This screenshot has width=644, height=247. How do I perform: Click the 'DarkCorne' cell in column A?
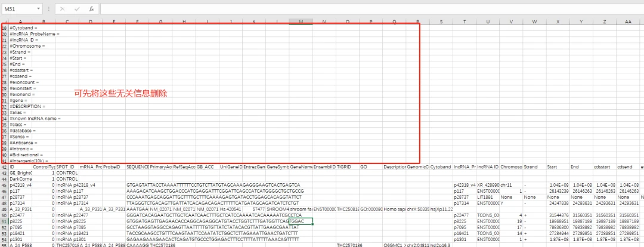click(x=20, y=180)
